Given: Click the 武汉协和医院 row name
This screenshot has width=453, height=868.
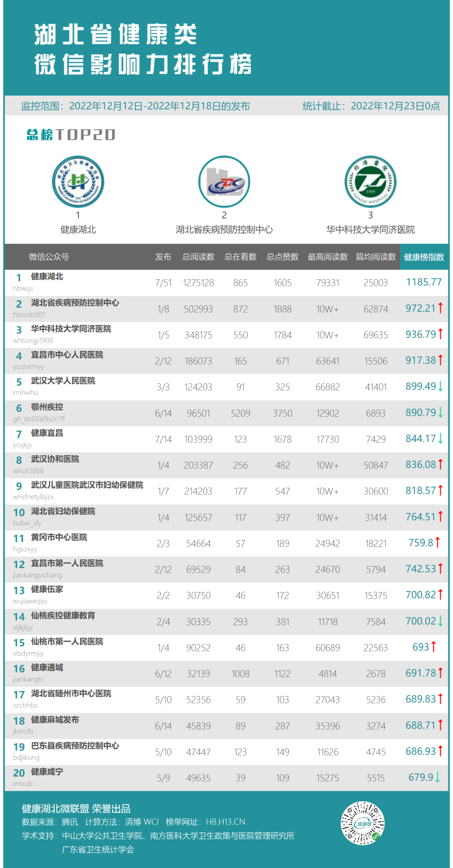Looking at the screenshot, I should pyautogui.click(x=55, y=459).
